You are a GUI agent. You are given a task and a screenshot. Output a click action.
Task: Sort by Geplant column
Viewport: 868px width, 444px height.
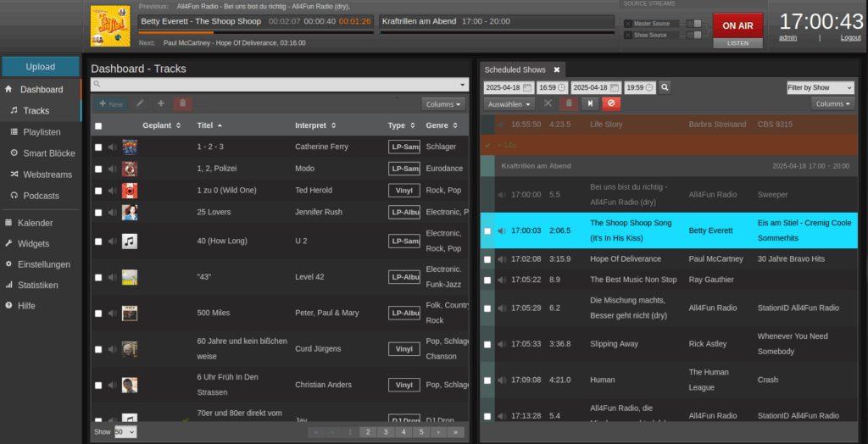(x=162, y=125)
